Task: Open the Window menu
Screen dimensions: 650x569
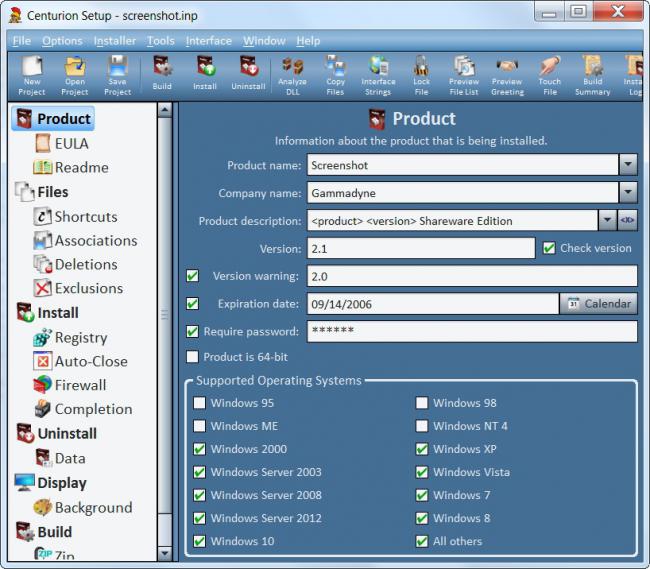Action: (264, 41)
